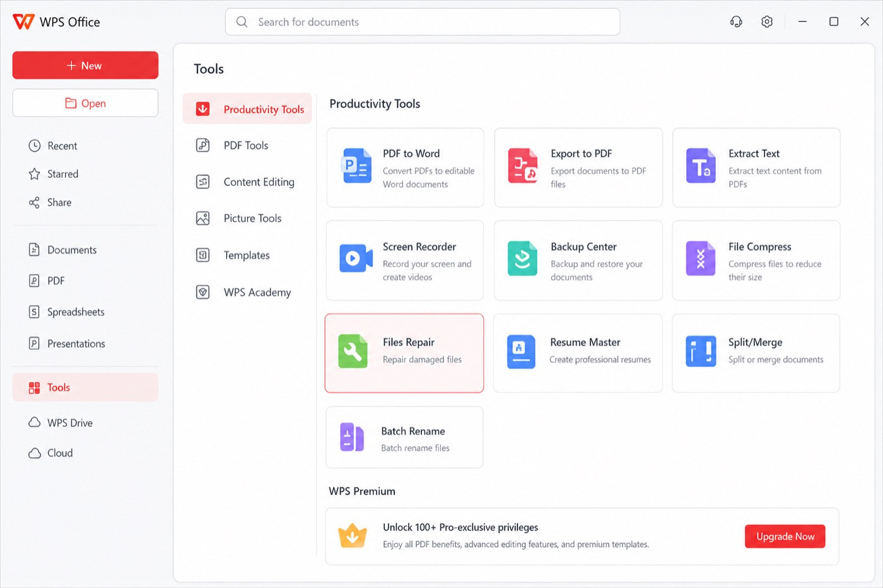Click the WPS Office logo icon
The width and height of the screenshot is (883, 588).
23,21
